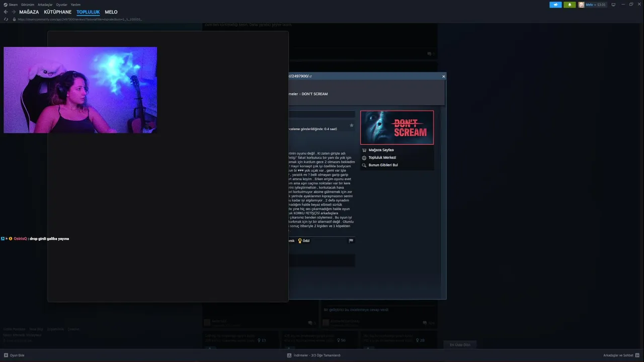Open the Yardım menu

tap(75, 5)
